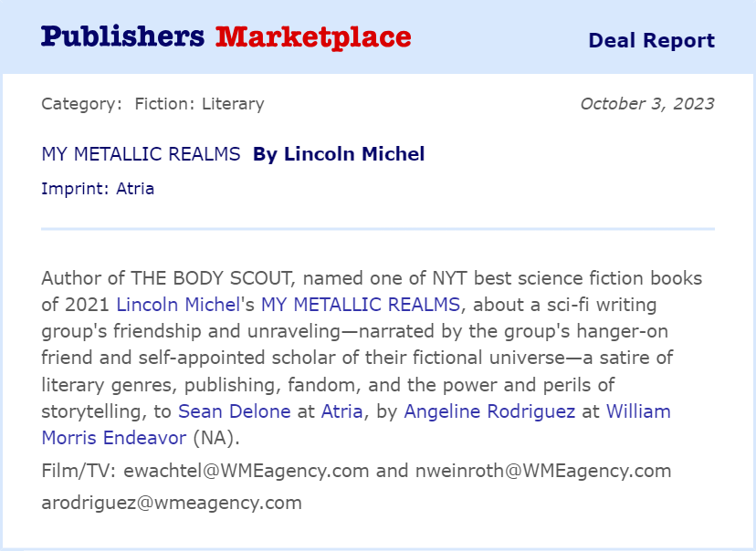Click the Atria link after Sean Delone
The height and width of the screenshot is (551, 756).
coord(342,411)
